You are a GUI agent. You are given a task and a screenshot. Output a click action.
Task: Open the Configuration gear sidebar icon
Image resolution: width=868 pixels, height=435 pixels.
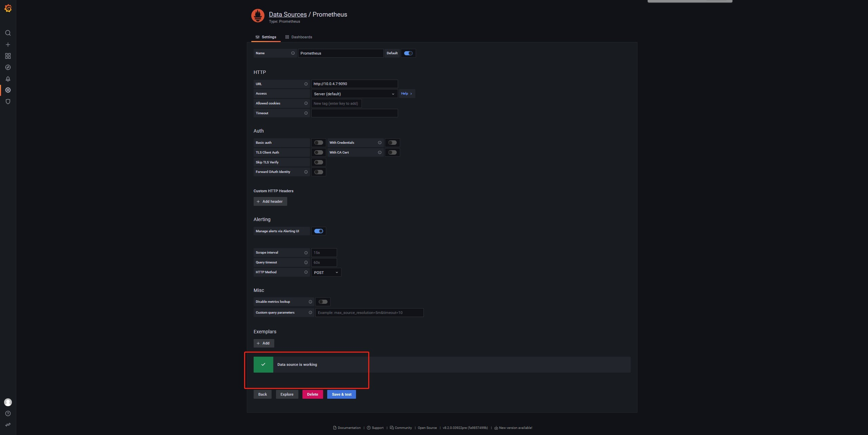coord(8,90)
